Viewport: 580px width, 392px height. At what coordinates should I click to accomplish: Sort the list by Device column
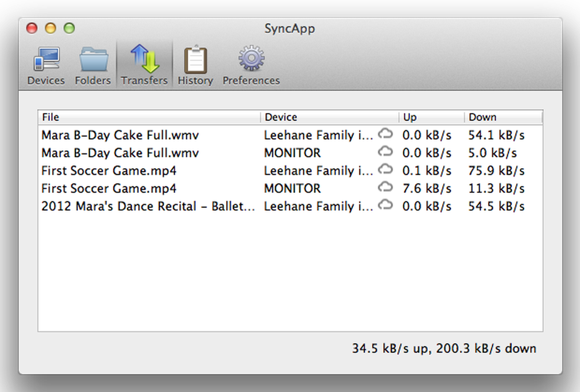click(330, 117)
